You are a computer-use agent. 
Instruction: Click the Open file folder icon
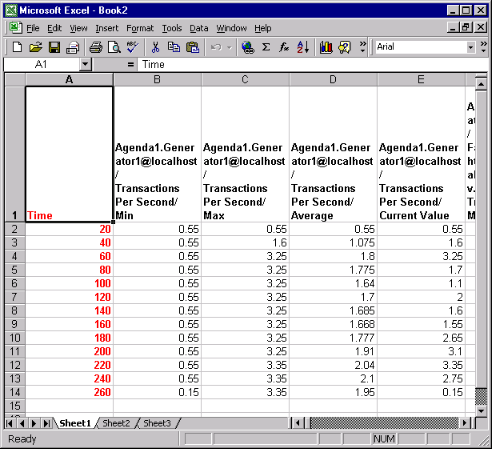36,47
